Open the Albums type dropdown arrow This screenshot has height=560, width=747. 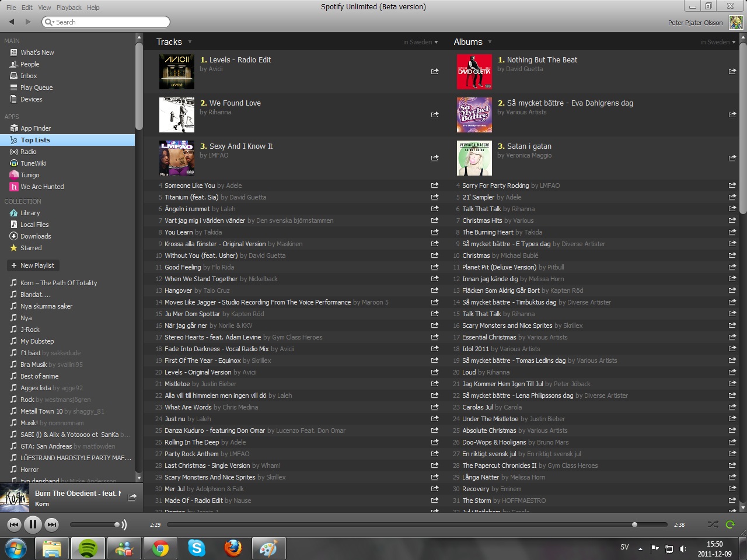click(490, 42)
